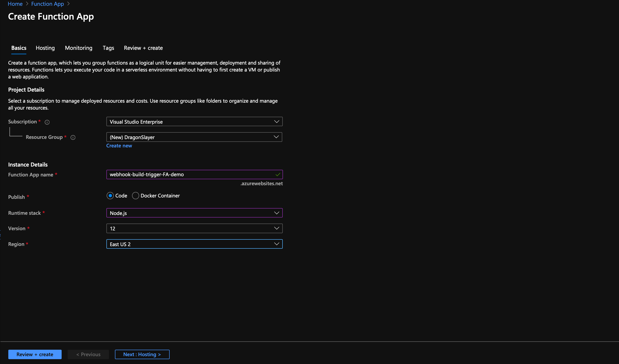The height and width of the screenshot is (364, 619).
Task: Expand the Resource Group dropdown
Action: pos(194,137)
